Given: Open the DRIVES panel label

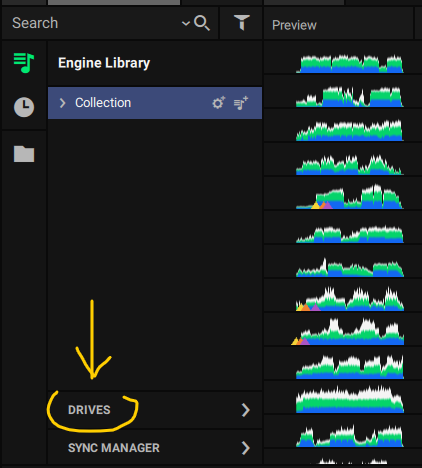Looking at the screenshot, I should point(89,410).
